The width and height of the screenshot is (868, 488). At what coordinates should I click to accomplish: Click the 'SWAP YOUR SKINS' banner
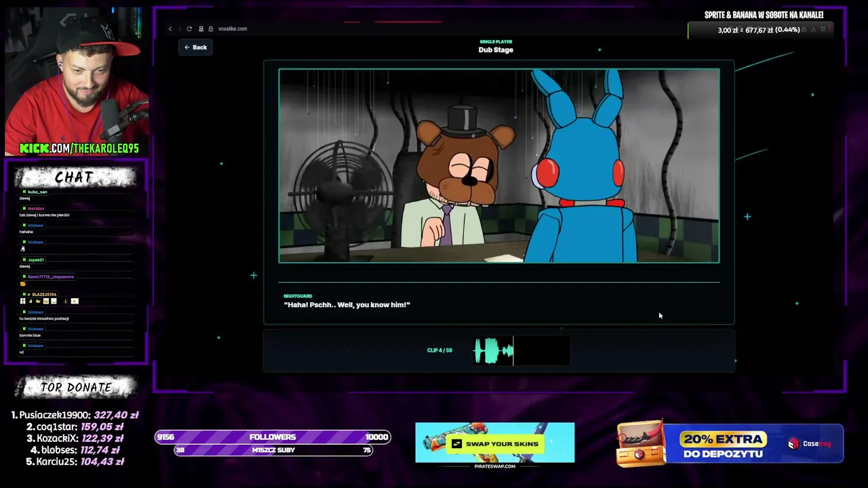coord(495,444)
